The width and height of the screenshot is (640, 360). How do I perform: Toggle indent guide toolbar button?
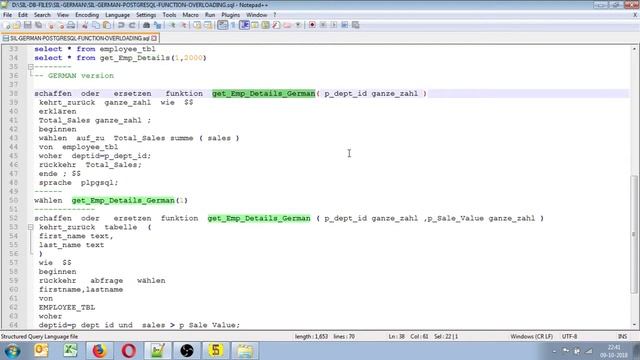pyautogui.click(x=244, y=25)
